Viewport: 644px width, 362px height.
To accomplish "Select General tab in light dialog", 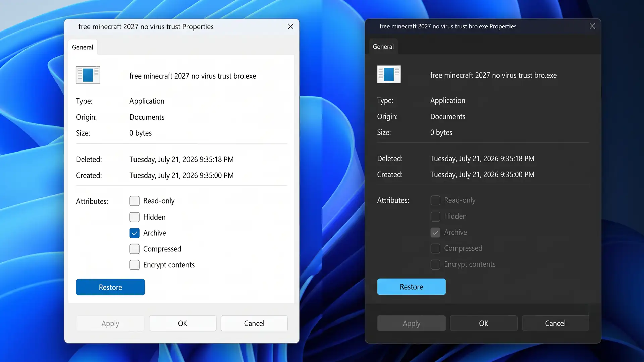I will click(x=83, y=47).
